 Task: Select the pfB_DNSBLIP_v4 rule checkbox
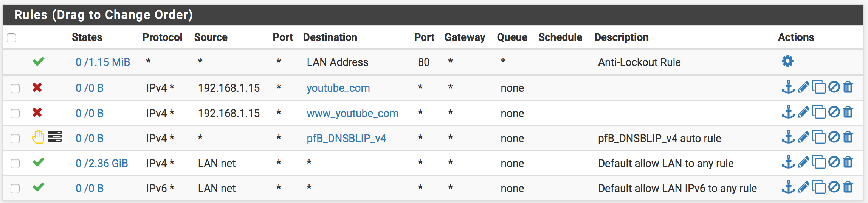tap(15, 139)
